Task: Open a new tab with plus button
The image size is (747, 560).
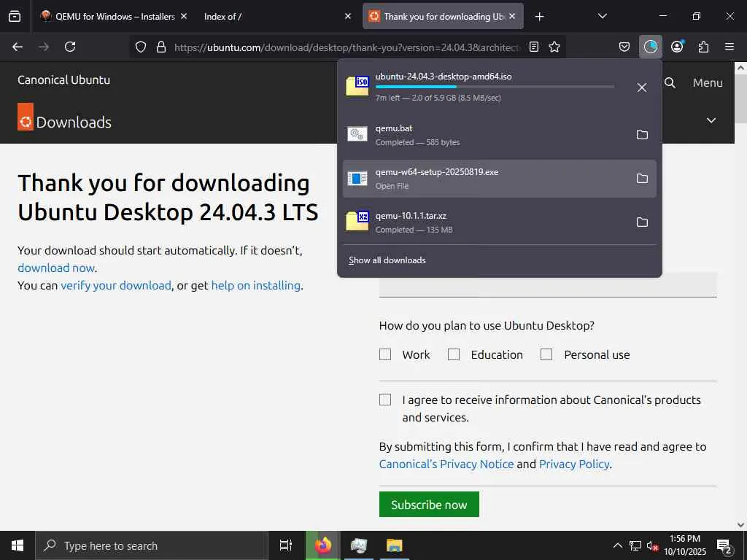Action: coord(539,17)
